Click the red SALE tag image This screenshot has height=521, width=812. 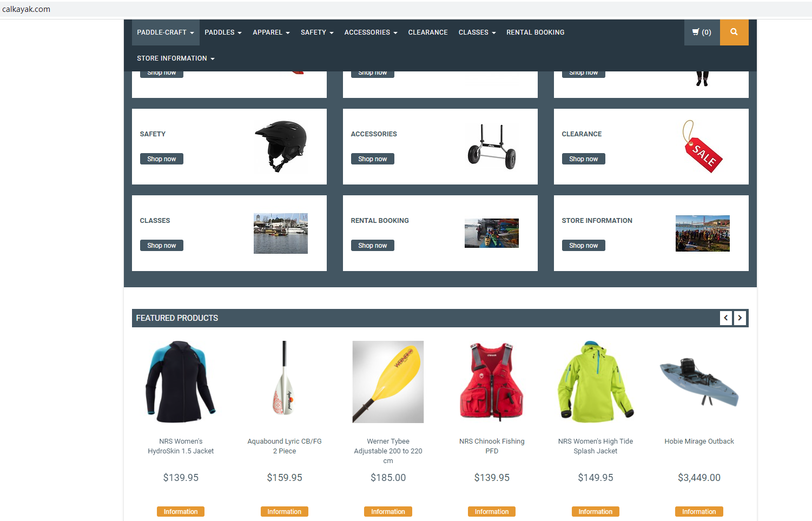pyautogui.click(x=702, y=147)
